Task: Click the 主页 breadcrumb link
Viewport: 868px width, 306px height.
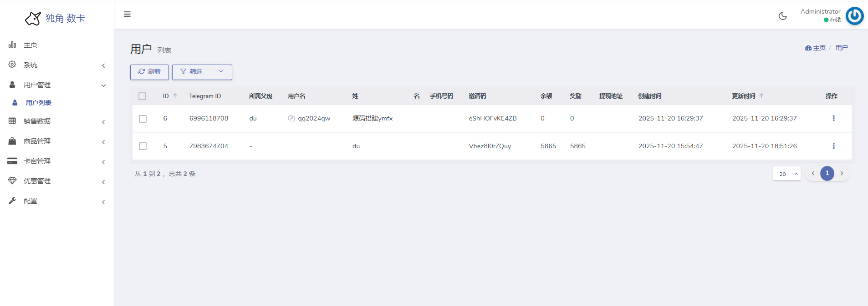Action: tap(818, 48)
